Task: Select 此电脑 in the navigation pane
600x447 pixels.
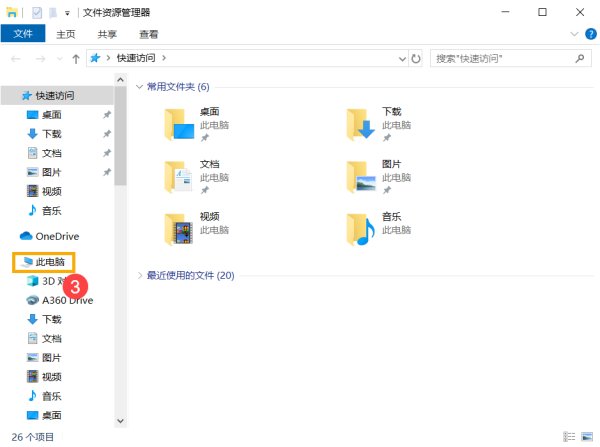Action: point(50,262)
